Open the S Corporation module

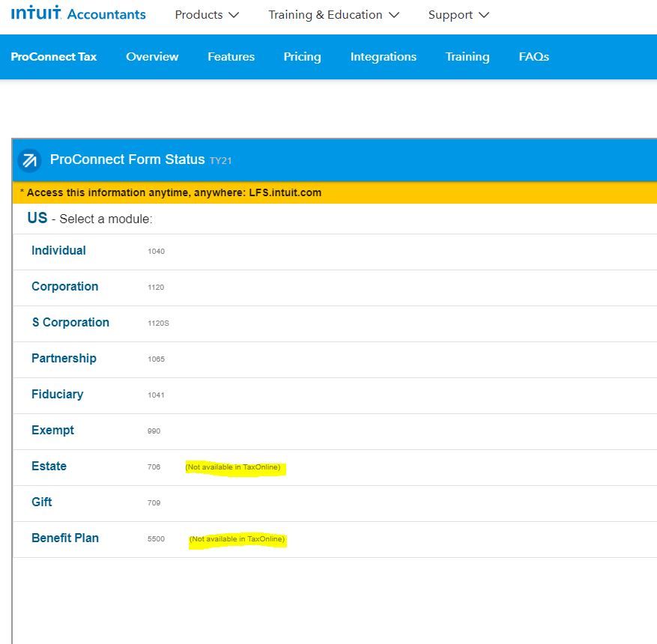[x=70, y=323]
